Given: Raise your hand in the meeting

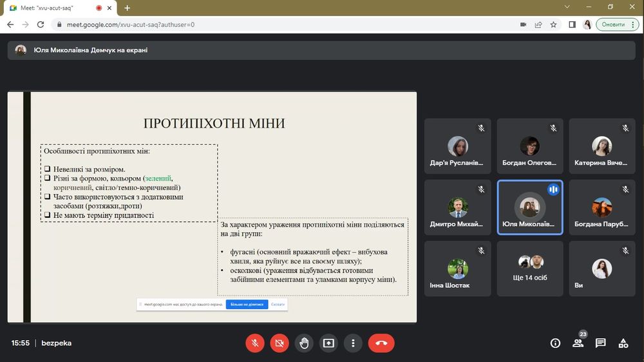Looking at the screenshot, I should click(x=304, y=343).
